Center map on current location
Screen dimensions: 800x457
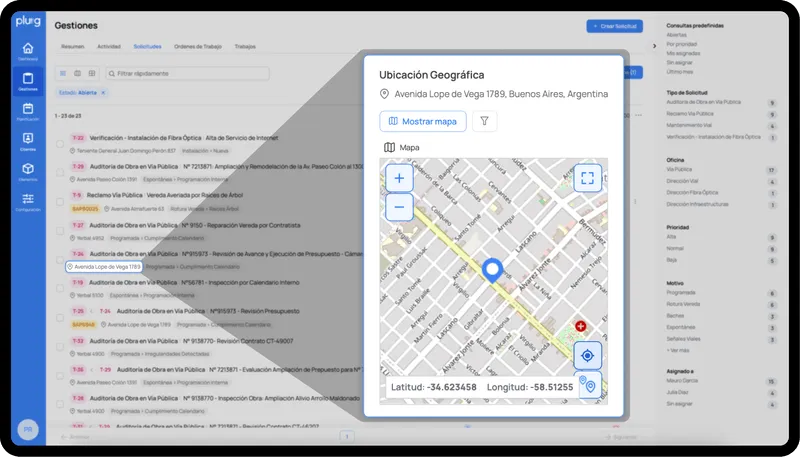[588, 356]
